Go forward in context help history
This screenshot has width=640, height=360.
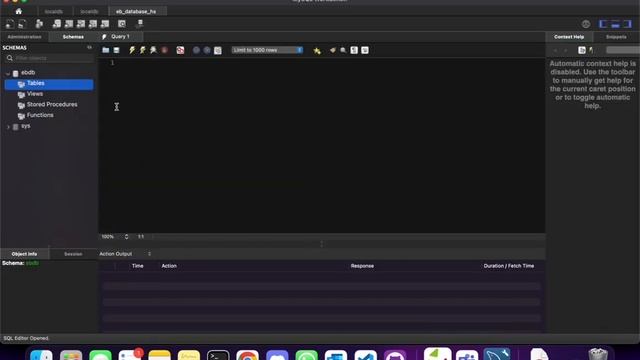(566, 50)
